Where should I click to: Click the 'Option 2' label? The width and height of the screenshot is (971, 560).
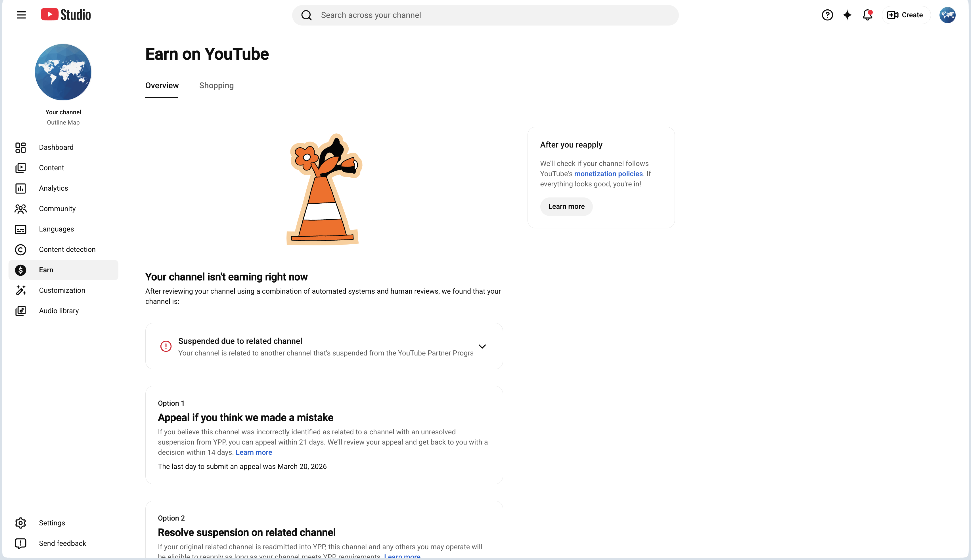[x=171, y=519]
